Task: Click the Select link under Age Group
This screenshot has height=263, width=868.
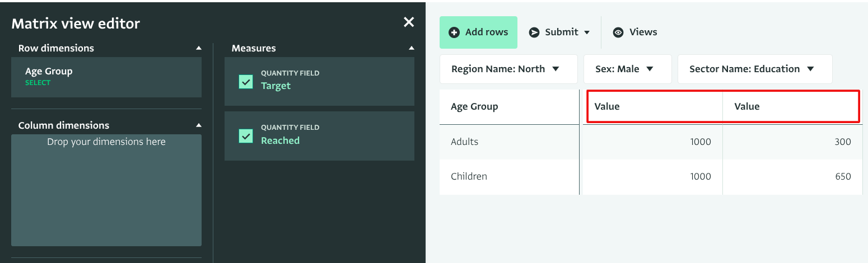Action: tap(38, 83)
